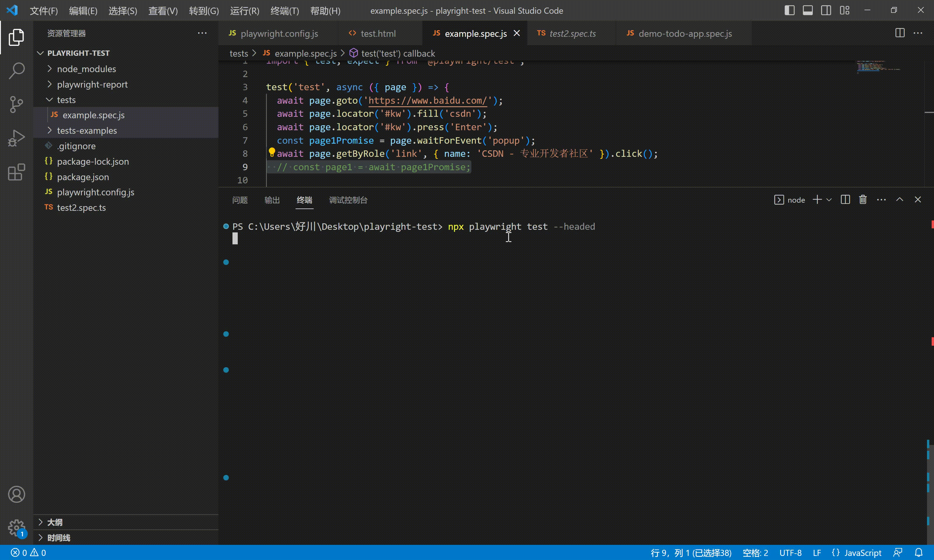Open the Extensions view

16,173
